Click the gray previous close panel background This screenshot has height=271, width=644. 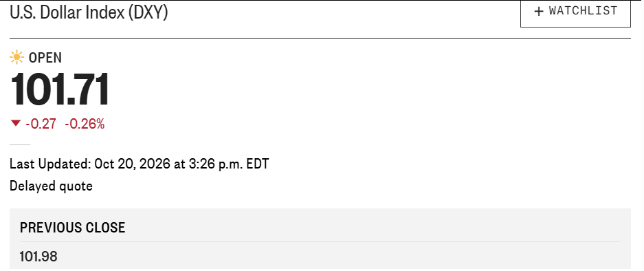[320, 239]
